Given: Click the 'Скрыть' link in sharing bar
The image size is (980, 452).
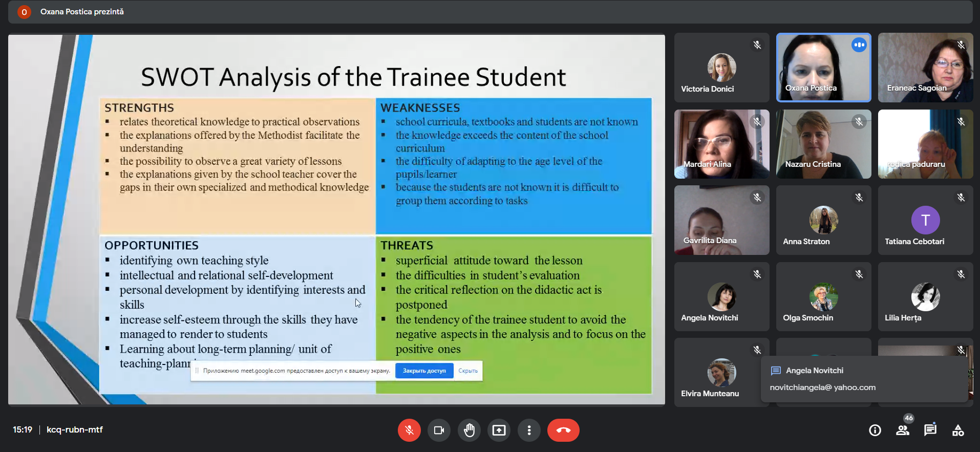Looking at the screenshot, I should [x=468, y=371].
